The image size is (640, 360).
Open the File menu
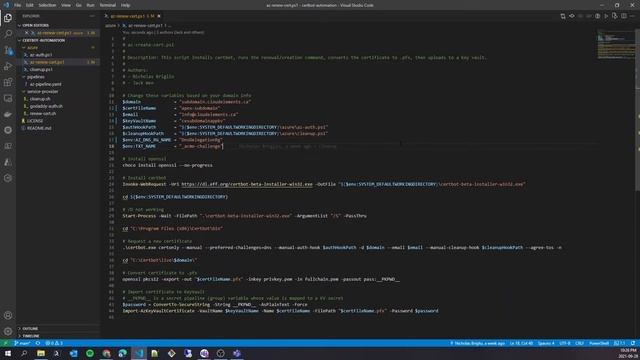18,5
